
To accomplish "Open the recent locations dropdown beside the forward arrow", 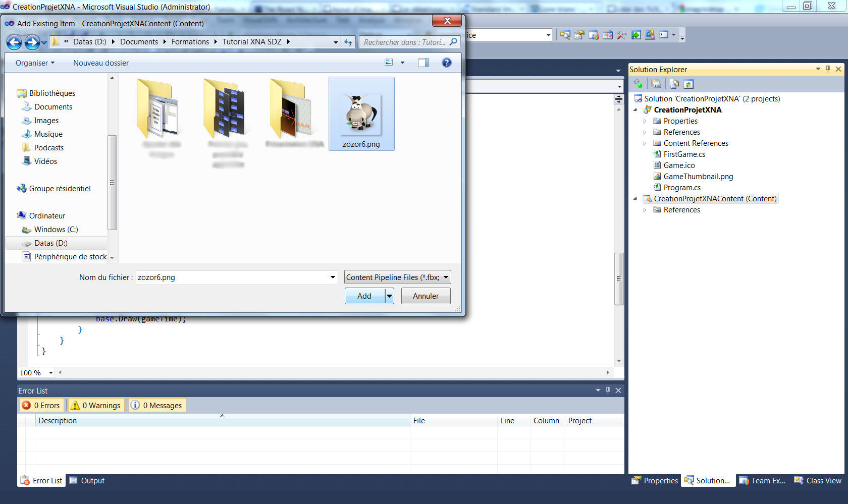I will (x=44, y=42).
